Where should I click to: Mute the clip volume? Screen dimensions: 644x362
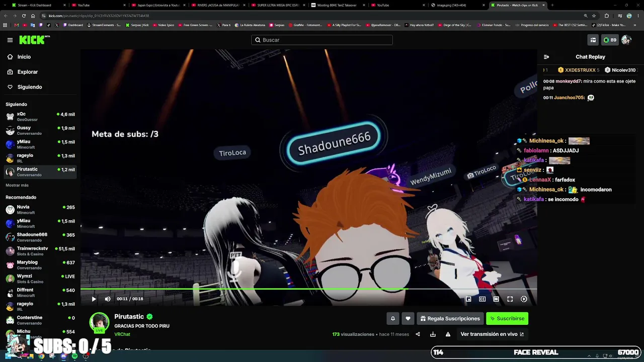(x=107, y=299)
